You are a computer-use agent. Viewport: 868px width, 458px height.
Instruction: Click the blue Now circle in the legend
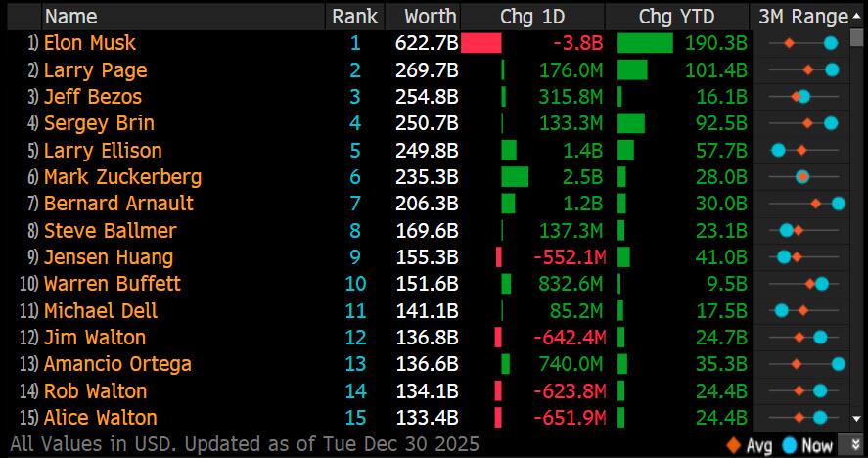790,445
